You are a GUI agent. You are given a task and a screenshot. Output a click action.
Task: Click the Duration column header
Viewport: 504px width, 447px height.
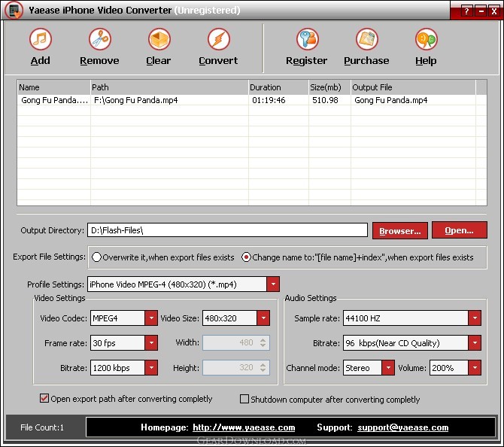[278, 87]
